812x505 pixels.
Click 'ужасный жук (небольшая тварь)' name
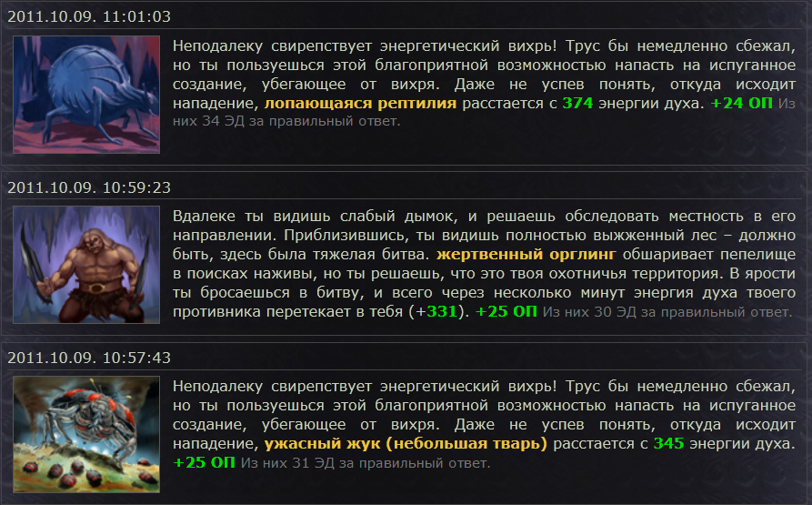pyautogui.click(x=406, y=444)
